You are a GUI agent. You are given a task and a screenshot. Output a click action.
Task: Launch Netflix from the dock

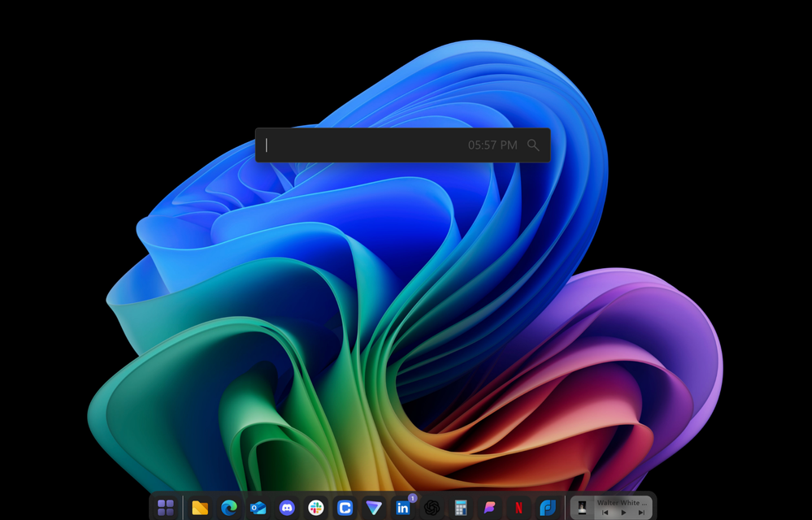pyautogui.click(x=519, y=508)
